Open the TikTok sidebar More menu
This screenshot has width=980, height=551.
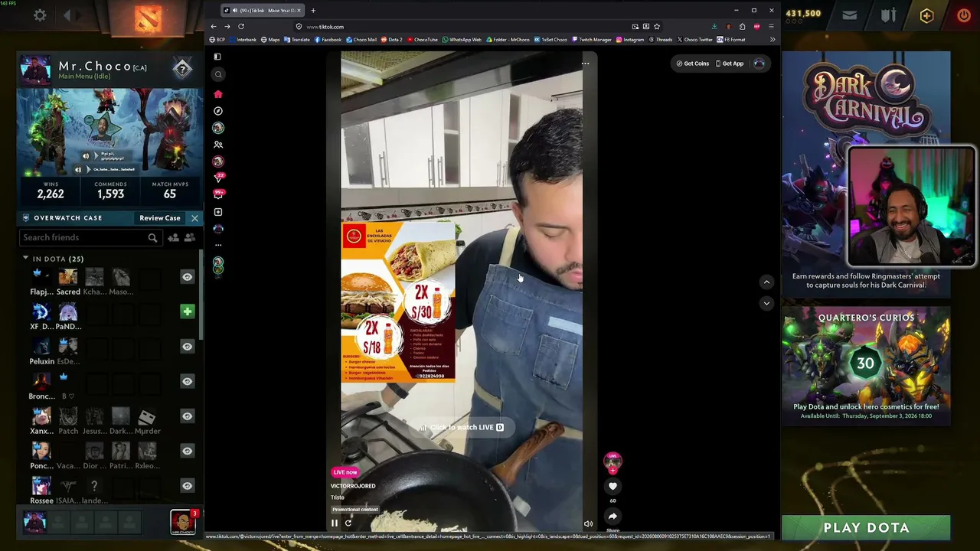click(x=218, y=245)
